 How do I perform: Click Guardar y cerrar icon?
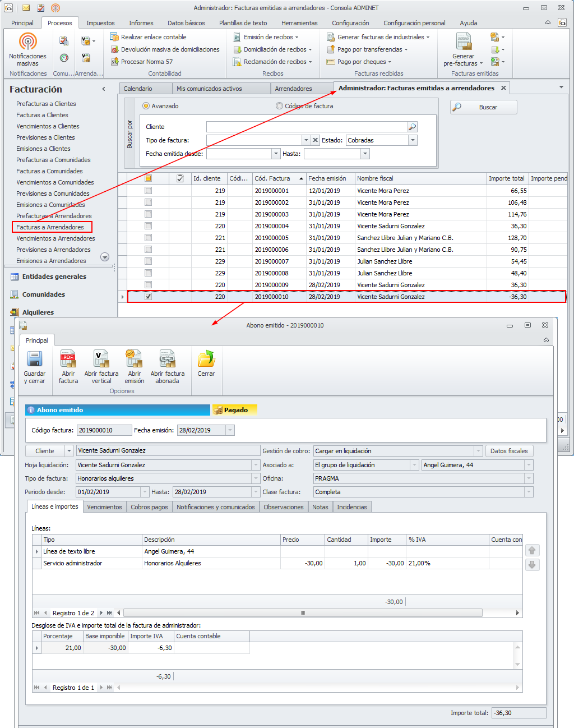(35, 359)
